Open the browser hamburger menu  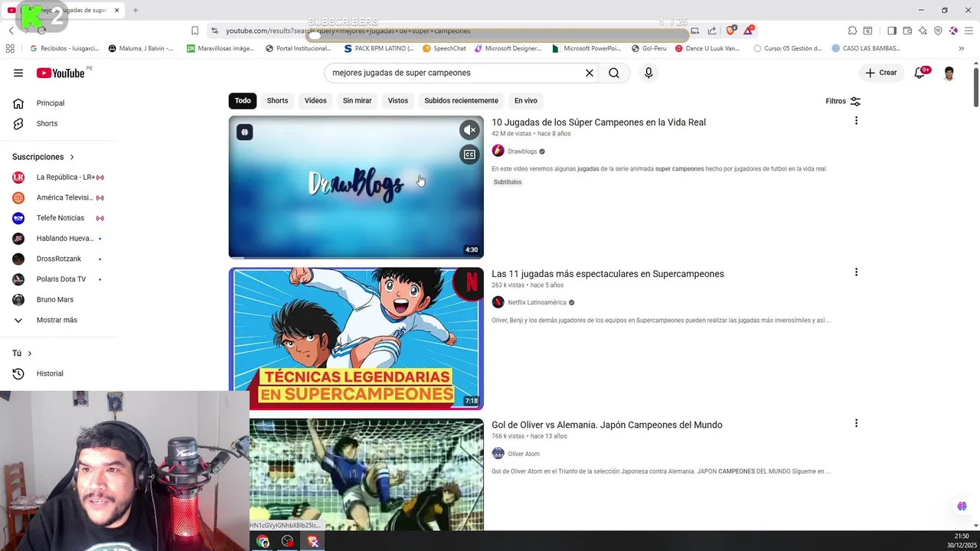pyautogui.click(x=968, y=31)
